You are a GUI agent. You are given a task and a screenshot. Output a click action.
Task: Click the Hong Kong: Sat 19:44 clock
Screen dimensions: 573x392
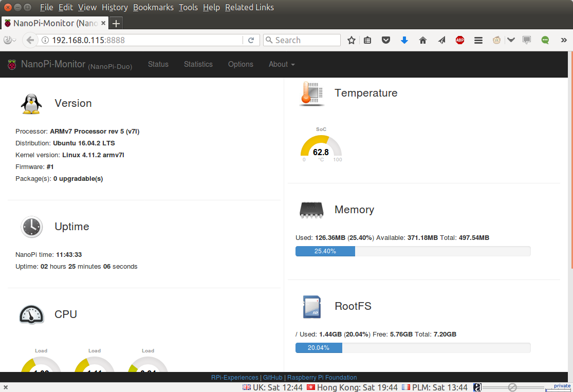(x=352, y=387)
